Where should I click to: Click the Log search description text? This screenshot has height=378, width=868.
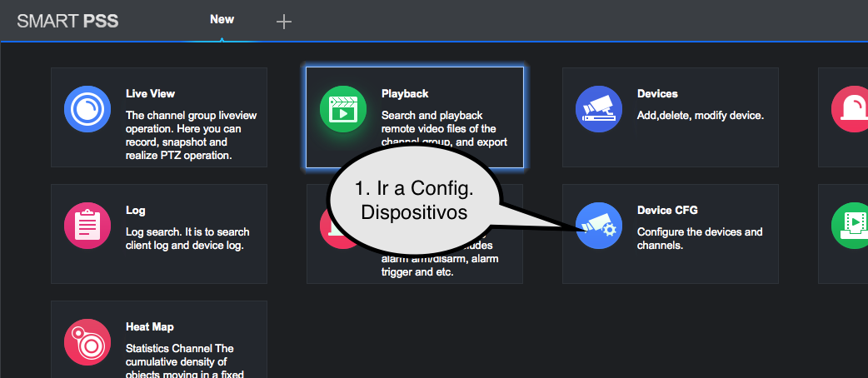click(187, 238)
